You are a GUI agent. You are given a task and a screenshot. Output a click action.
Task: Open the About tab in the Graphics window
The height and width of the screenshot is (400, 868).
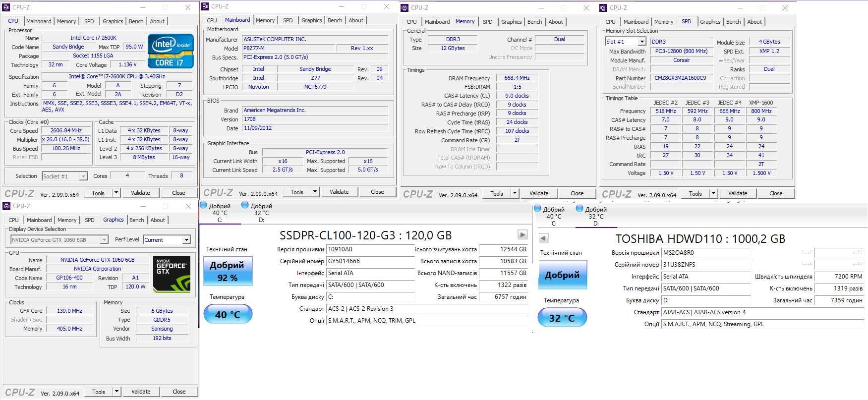pyautogui.click(x=158, y=220)
